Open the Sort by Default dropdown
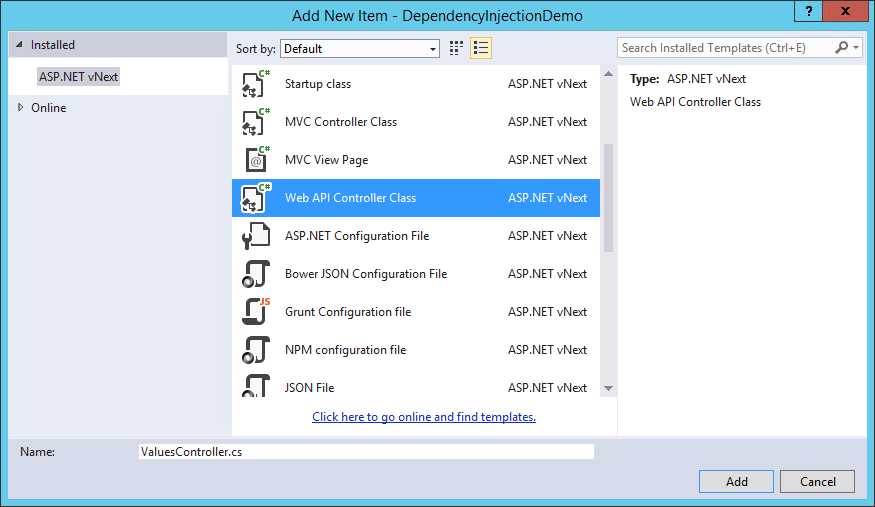875x507 pixels. [x=360, y=49]
